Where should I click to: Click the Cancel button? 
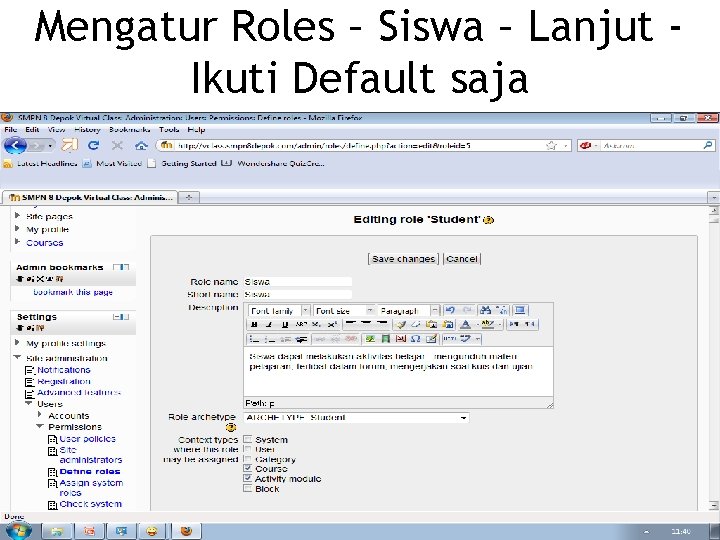pyautogui.click(x=461, y=259)
